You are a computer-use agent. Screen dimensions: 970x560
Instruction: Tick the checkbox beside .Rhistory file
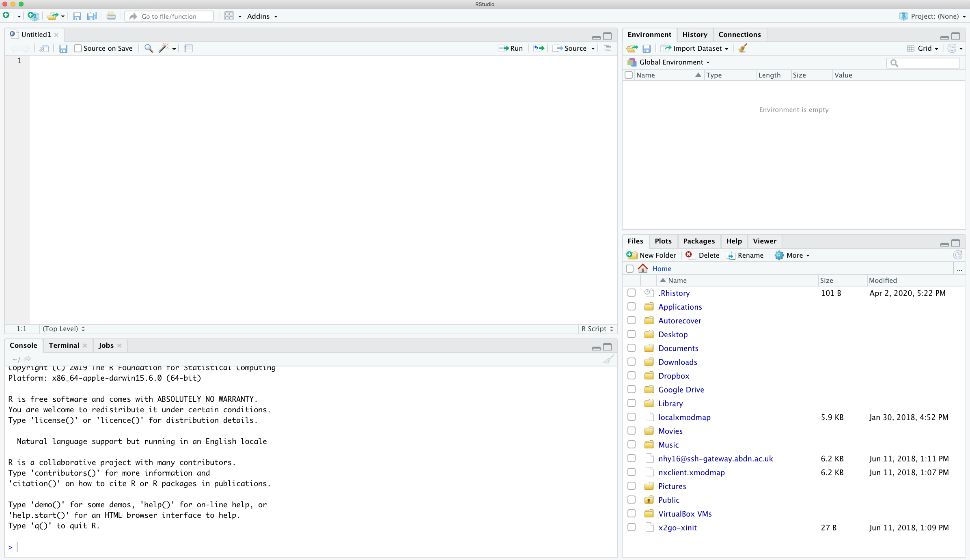click(631, 293)
